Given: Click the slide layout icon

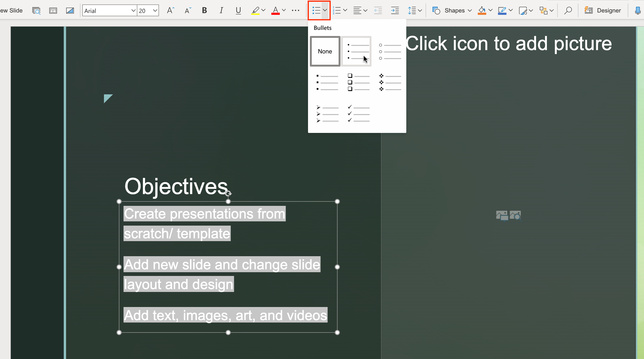Looking at the screenshot, I should (53, 11).
